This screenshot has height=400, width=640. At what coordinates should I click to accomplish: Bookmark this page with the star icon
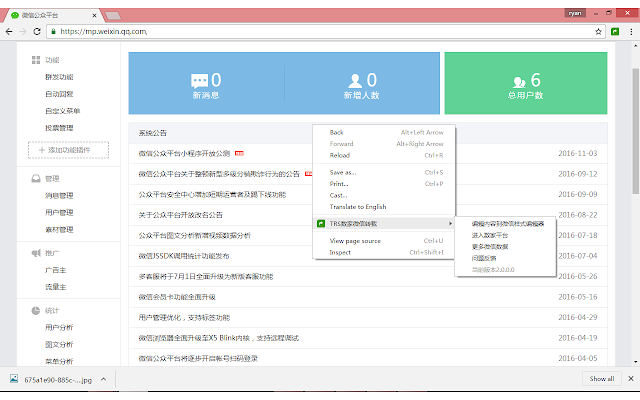point(598,31)
